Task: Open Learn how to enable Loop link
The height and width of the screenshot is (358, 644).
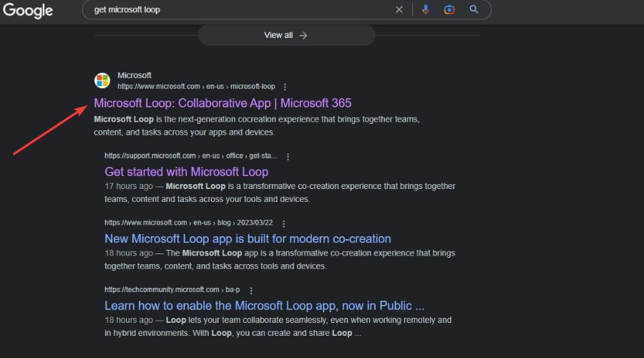Action: [265, 306]
